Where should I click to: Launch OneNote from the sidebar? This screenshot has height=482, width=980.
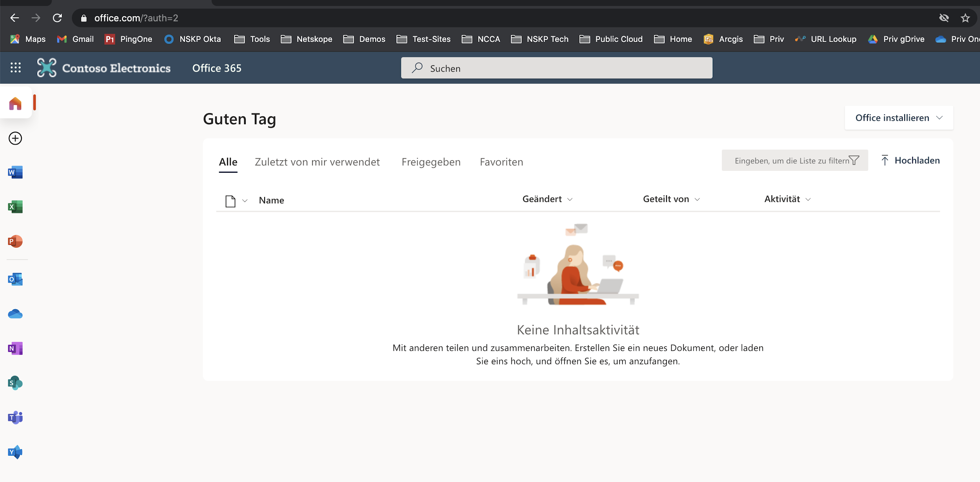(15, 348)
